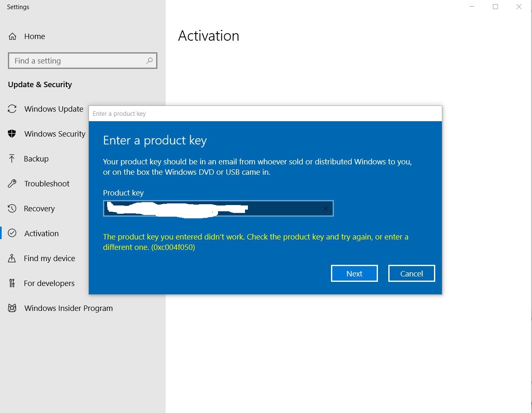The width and height of the screenshot is (532, 413).
Task: Click the Recovery clock icon
Action: point(12,208)
